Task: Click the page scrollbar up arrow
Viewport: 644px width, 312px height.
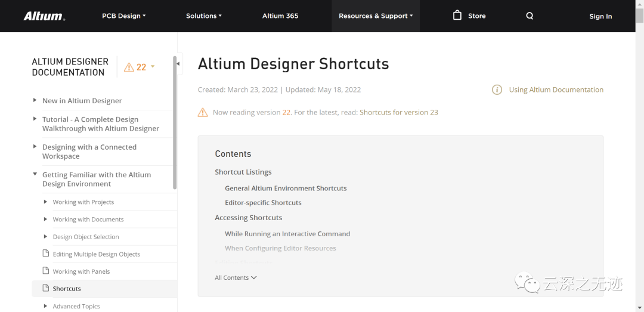Action: coord(639,4)
